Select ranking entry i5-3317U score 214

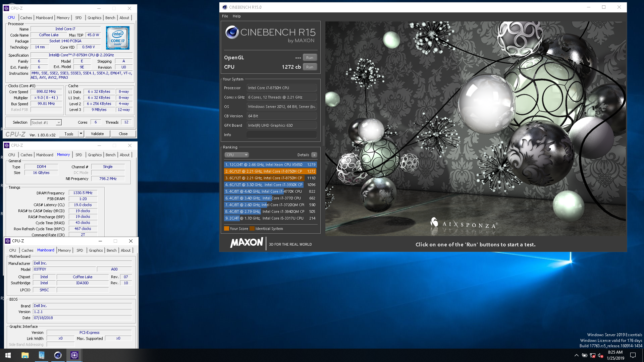tap(270, 218)
